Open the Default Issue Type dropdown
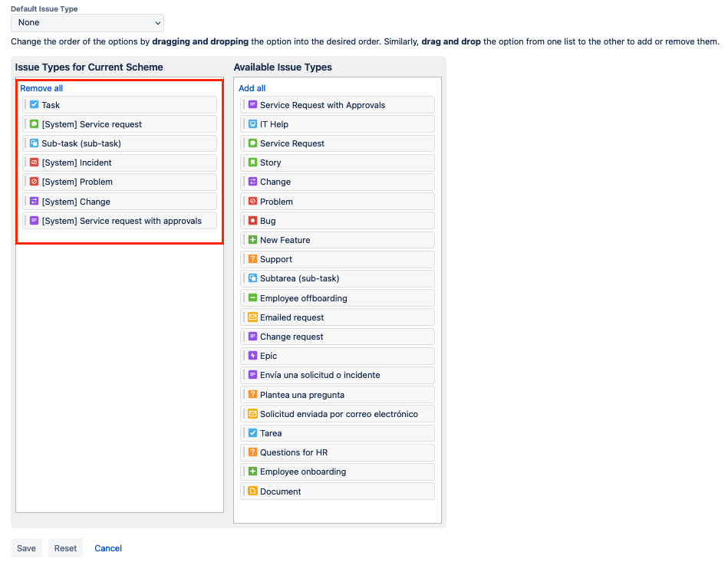The image size is (728, 562). pyautogui.click(x=87, y=23)
